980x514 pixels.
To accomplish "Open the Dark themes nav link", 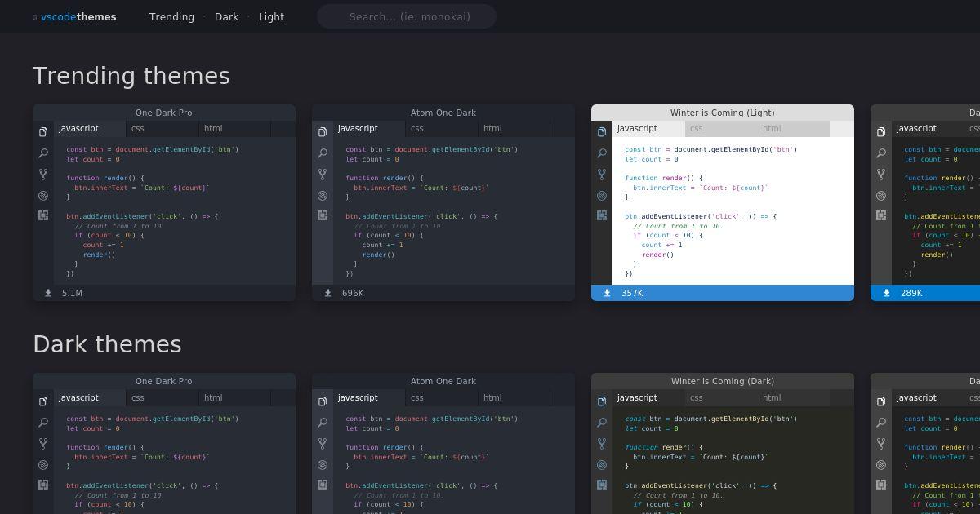I will 226,16.
